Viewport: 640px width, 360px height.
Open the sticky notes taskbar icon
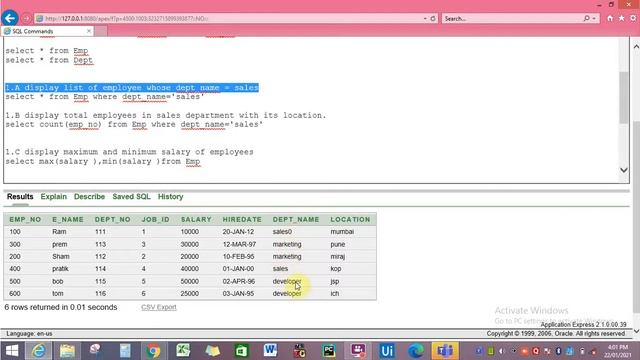click(x=212, y=351)
